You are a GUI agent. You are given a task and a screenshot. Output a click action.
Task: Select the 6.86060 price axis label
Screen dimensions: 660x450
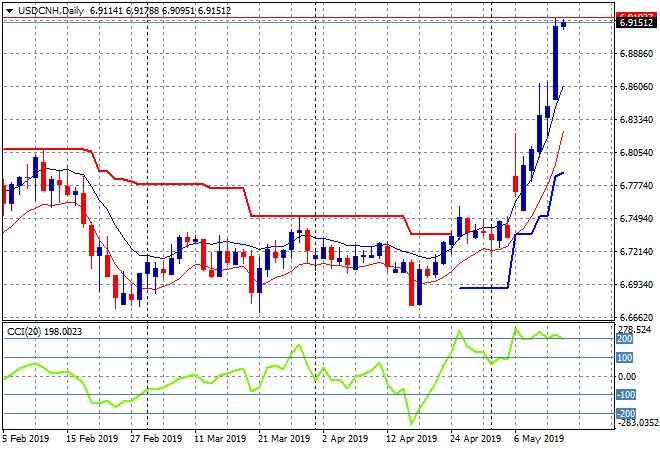pos(636,86)
